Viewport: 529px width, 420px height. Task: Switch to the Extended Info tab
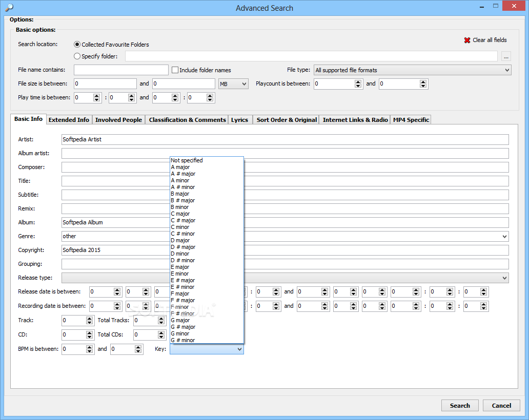[x=69, y=120]
